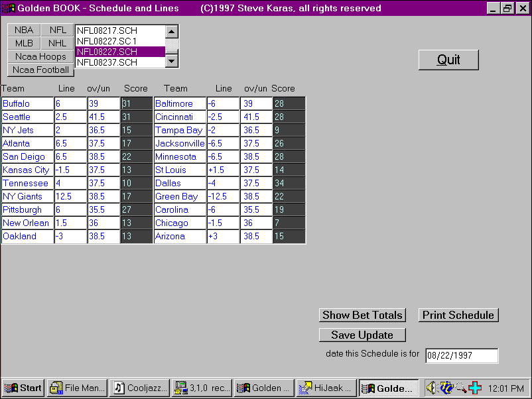Click the Chicago score field 7
The height and width of the screenshot is (399, 532).
(289, 223)
